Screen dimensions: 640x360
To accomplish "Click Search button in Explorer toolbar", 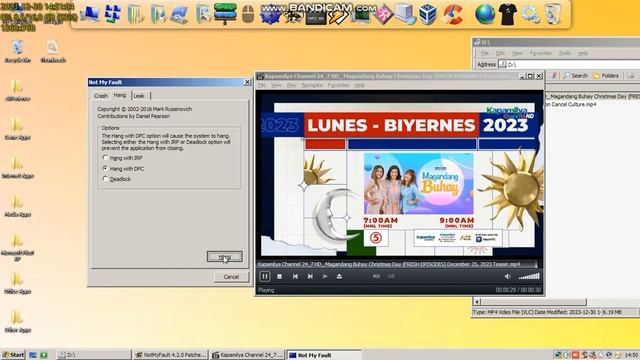I will click(576, 76).
